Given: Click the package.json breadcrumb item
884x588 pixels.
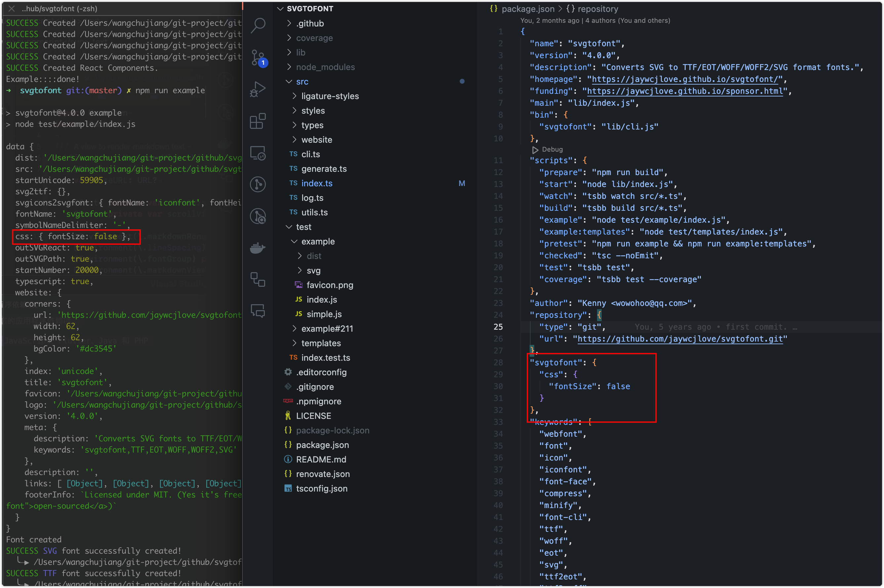Looking at the screenshot, I should [528, 9].
